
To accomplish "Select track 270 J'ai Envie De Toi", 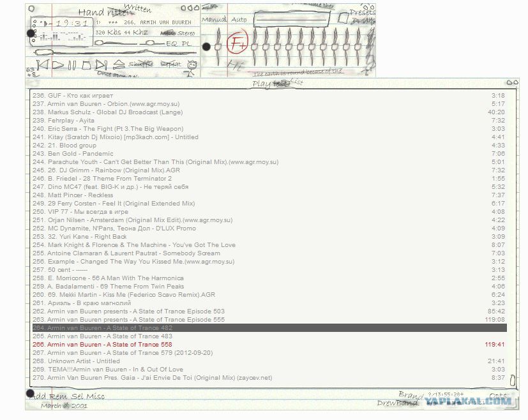I will pyautogui.click(x=269, y=378).
